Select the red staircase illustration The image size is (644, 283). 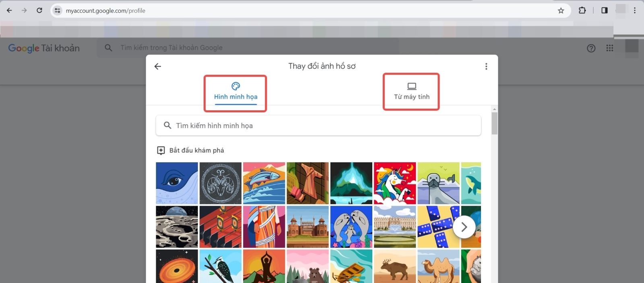tap(221, 227)
